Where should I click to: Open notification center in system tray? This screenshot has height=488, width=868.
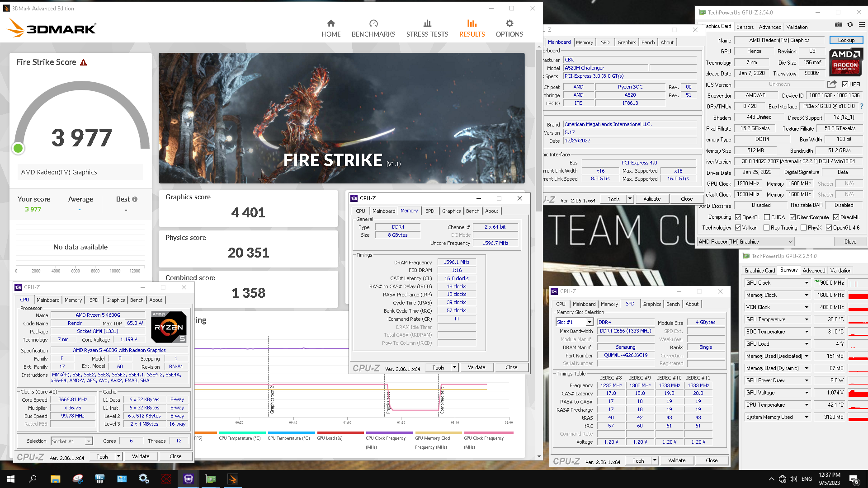click(x=854, y=479)
